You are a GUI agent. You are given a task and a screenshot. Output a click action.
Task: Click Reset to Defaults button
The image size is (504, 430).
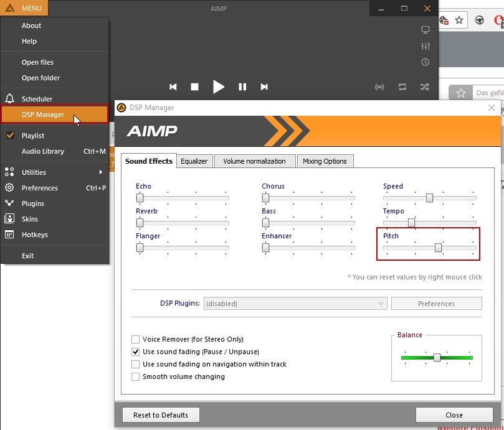click(161, 415)
